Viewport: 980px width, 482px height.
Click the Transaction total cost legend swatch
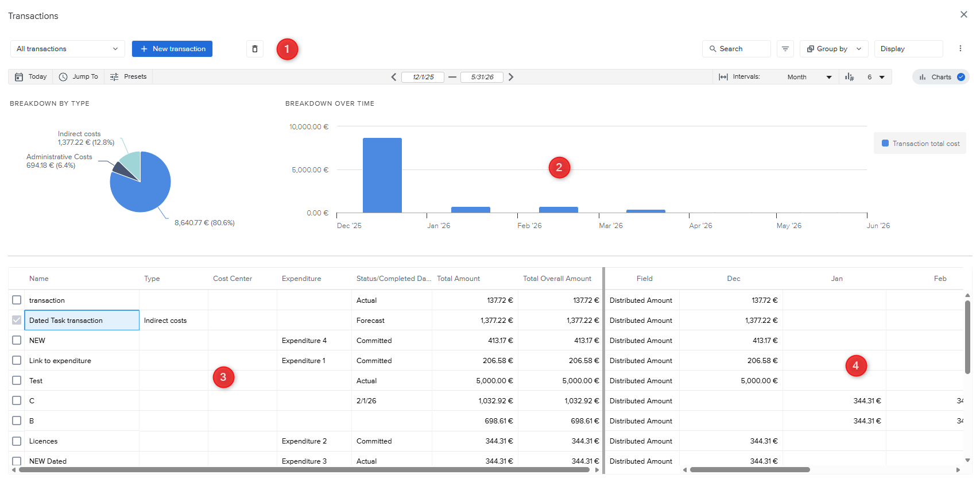pos(885,144)
